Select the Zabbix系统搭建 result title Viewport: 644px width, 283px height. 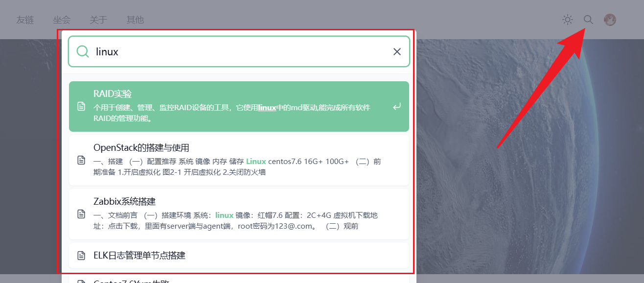[124, 202]
